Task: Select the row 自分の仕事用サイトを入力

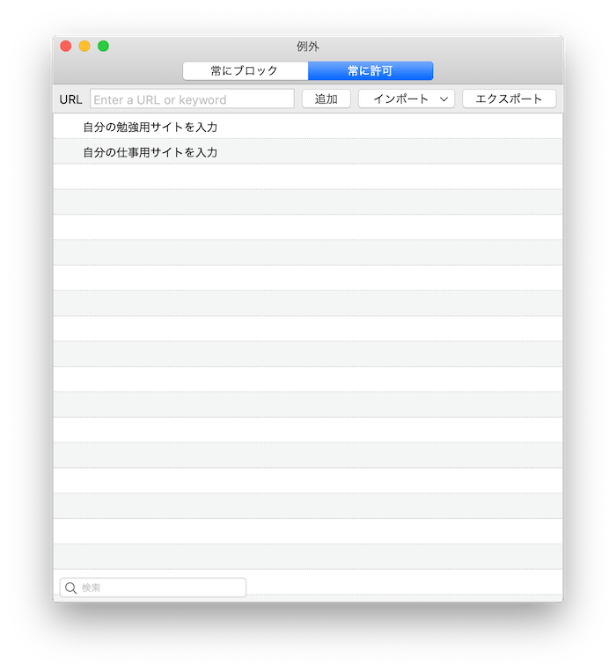Action: (x=308, y=151)
